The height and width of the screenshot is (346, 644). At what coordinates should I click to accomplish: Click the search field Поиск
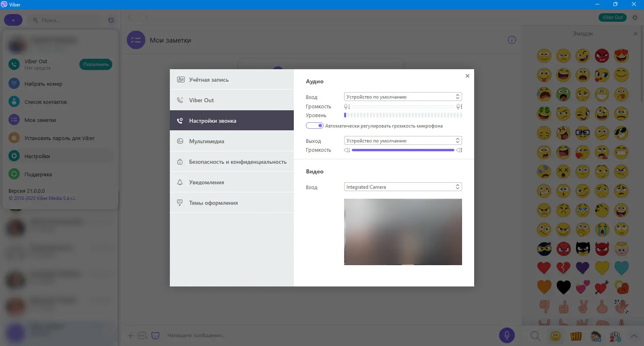pos(64,20)
